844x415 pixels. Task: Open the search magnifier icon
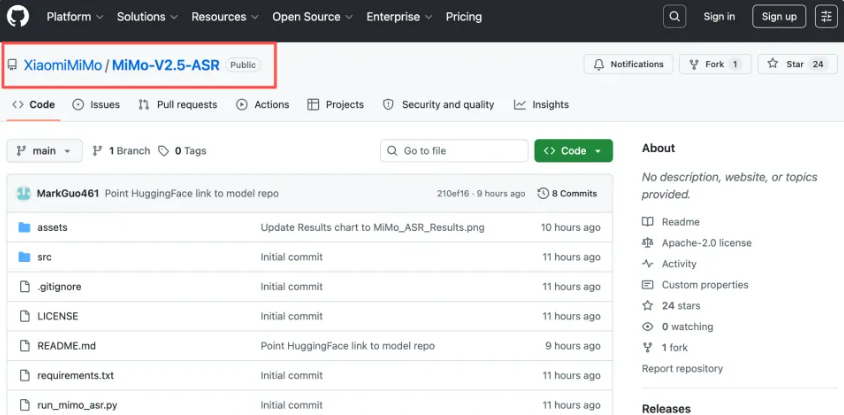(675, 16)
